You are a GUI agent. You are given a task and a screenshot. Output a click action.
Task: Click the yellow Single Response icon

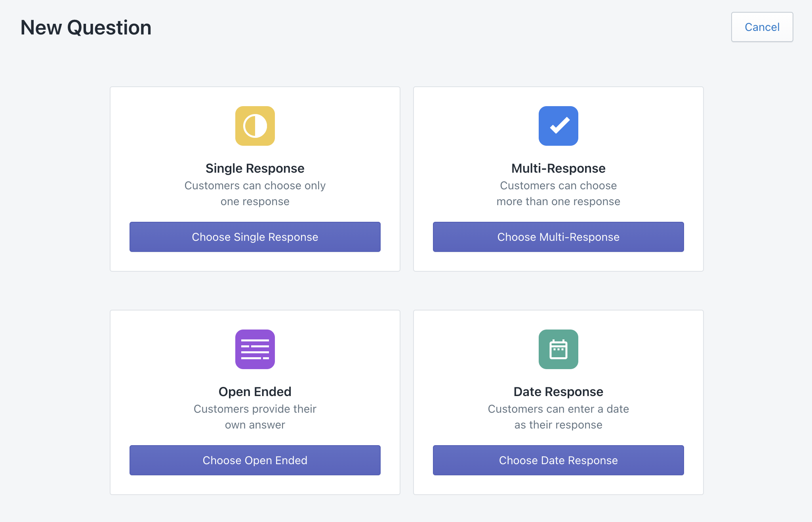coord(255,126)
